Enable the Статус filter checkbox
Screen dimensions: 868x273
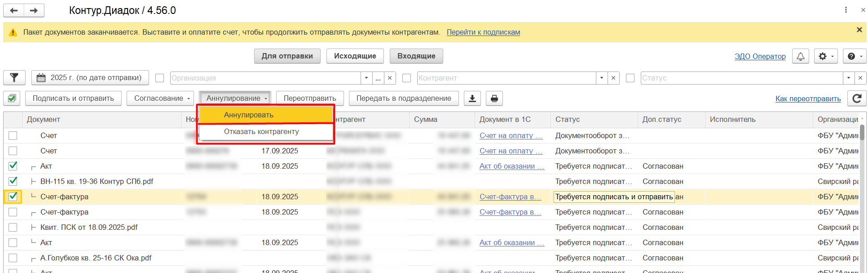coord(630,78)
